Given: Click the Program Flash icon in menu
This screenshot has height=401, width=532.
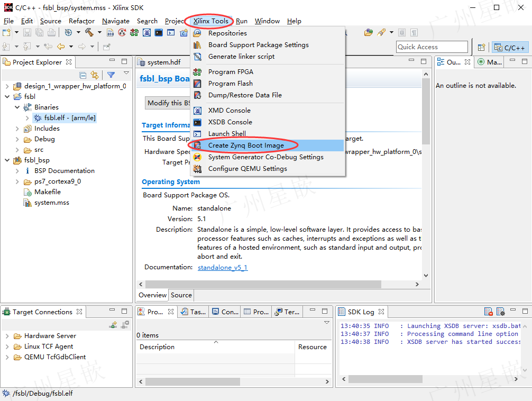Looking at the screenshot, I should (x=197, y=84).
